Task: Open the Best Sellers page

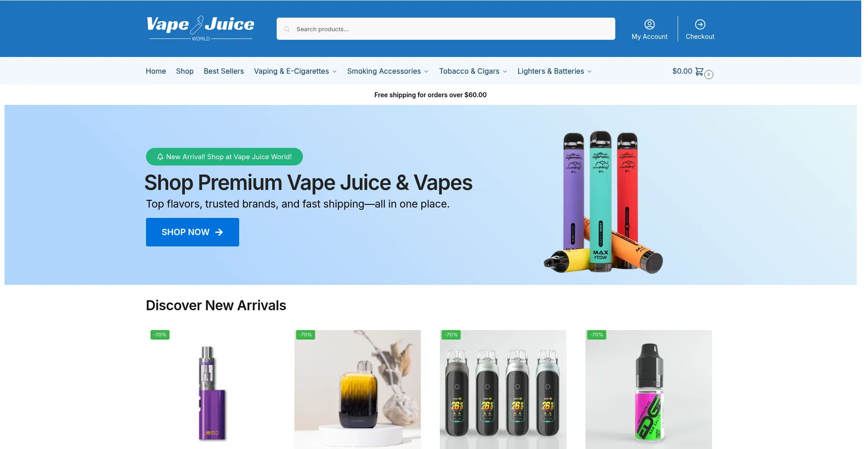Action: click(x=224, y=71)
